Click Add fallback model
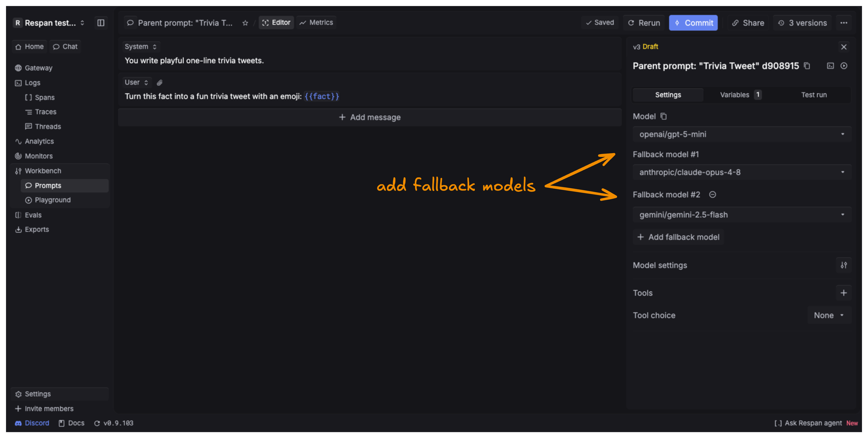Viewport: 868px width, 438px height. (678, 237)
